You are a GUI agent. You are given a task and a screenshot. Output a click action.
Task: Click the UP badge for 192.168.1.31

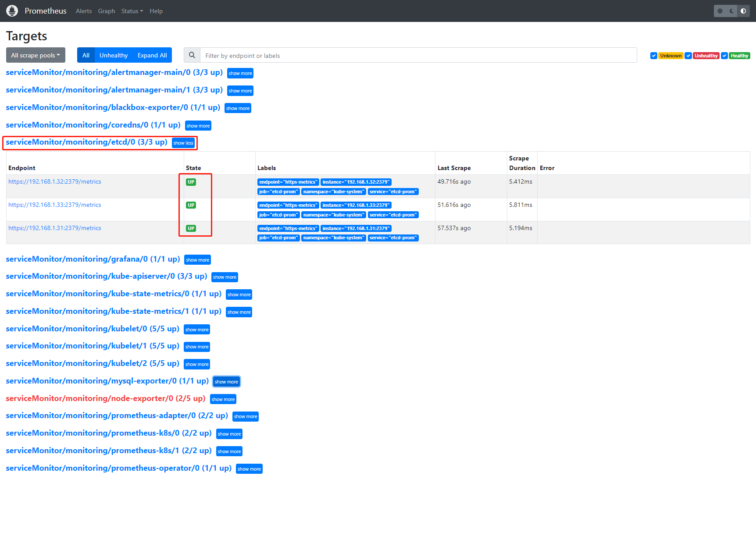(x=191, y=228)
